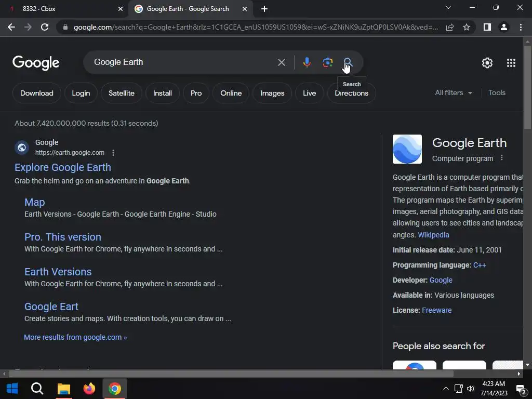This screenshot has width=532, height=399.
Task: Select the Online filter chip
Action: coord(231,93)
